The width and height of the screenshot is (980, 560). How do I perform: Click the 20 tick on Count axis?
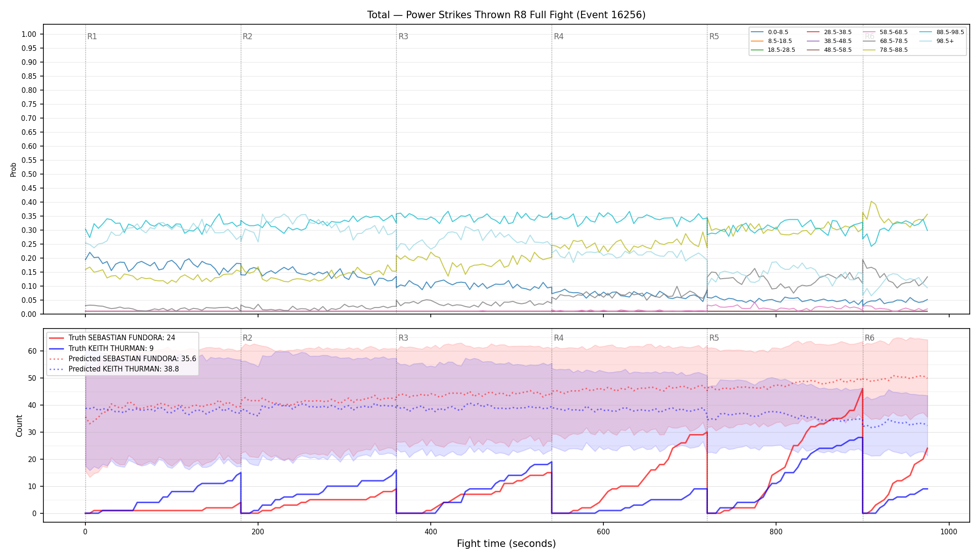click(32, 459)
